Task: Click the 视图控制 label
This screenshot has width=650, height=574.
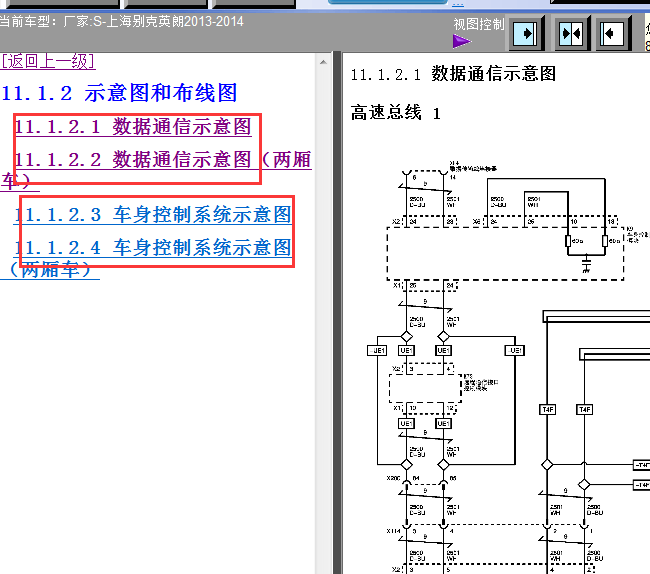Action: [479, 24]
